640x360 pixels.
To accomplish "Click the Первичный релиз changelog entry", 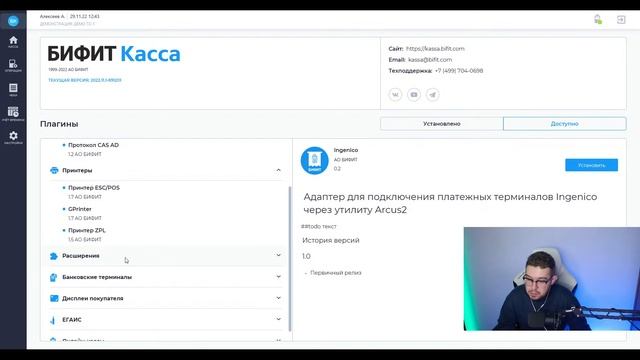I will [x=336, y=273].
